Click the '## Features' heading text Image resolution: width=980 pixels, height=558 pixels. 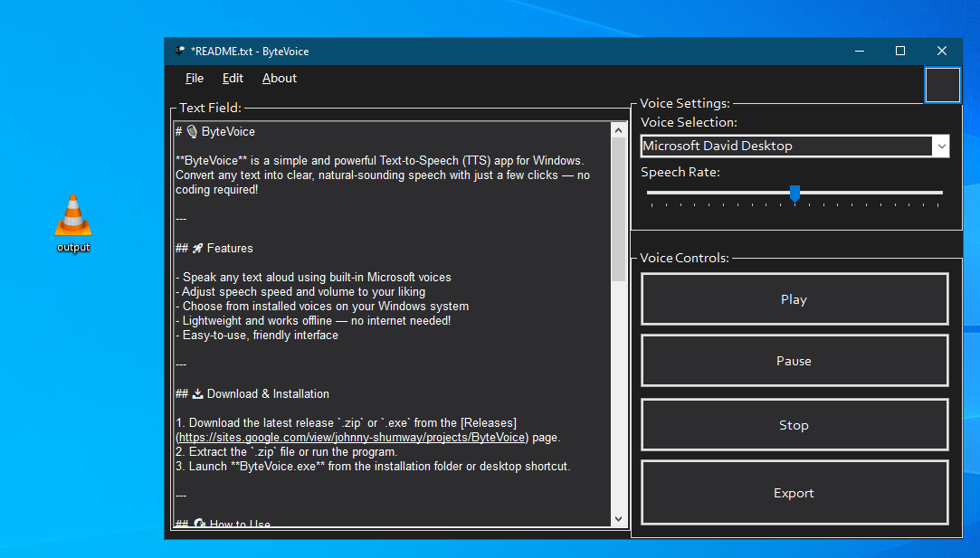pos(214,248)
